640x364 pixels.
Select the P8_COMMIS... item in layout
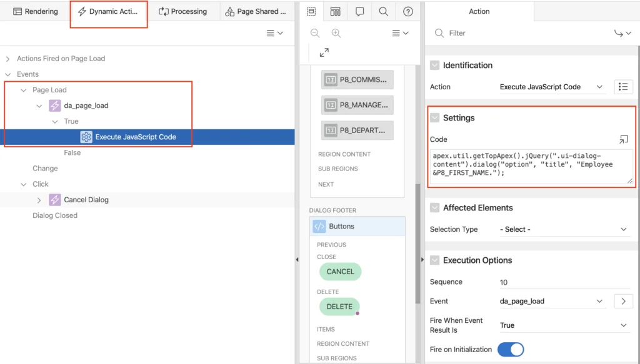coord(357,79)
